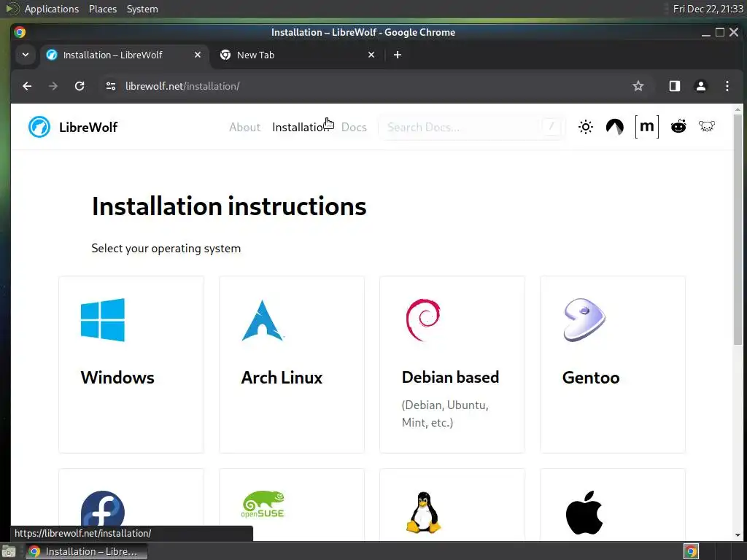
Task: Click the LibreWolf site title
Action: click(88, 127)
